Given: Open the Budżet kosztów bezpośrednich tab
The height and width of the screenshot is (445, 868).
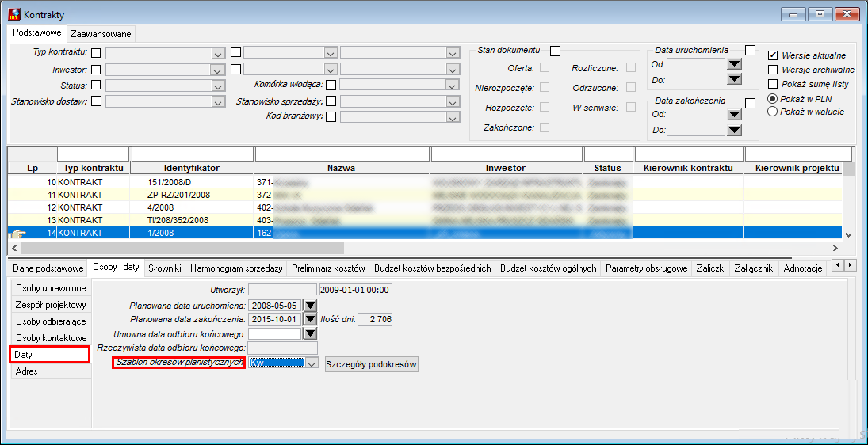Looking at the screenshot, I should [x=432, y=268].
